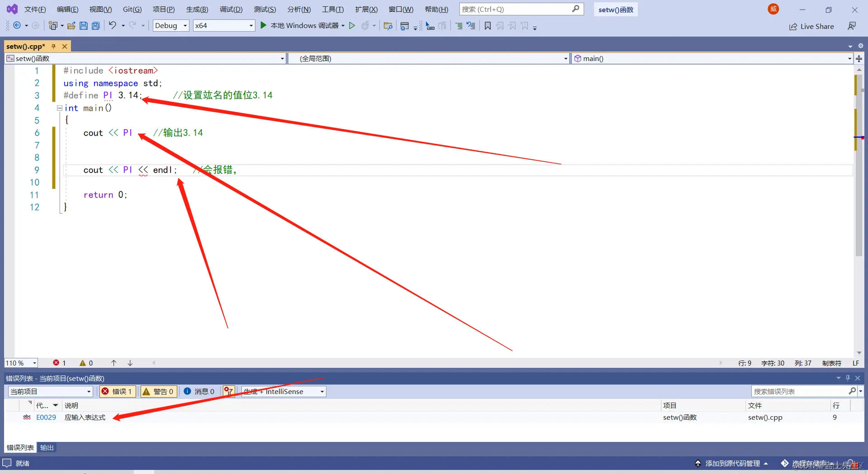This screenshot has height=474, width=868.
Task: Click the Visual Studio logo icon
Action: pyautogui.click(x=12, y=9)
